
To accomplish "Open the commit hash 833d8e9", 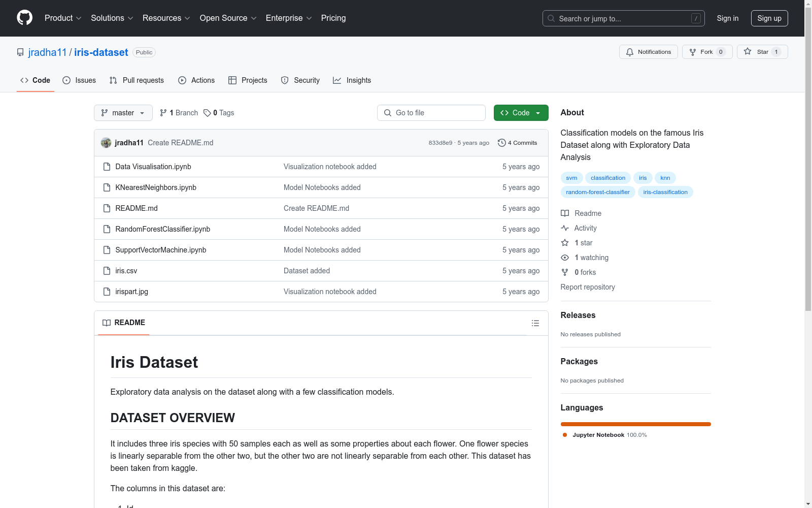I will (x=441, y=143).
